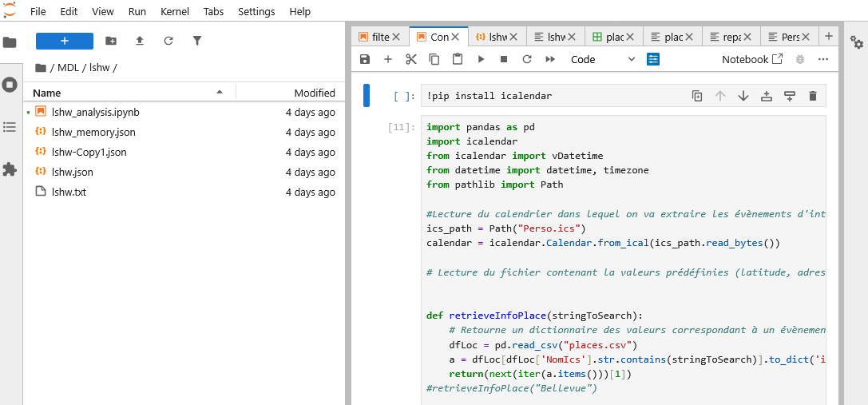Open lshw_analysis.ipynb file
The width and height of the screenshot is (868, 405).
[x=95, y=113]
